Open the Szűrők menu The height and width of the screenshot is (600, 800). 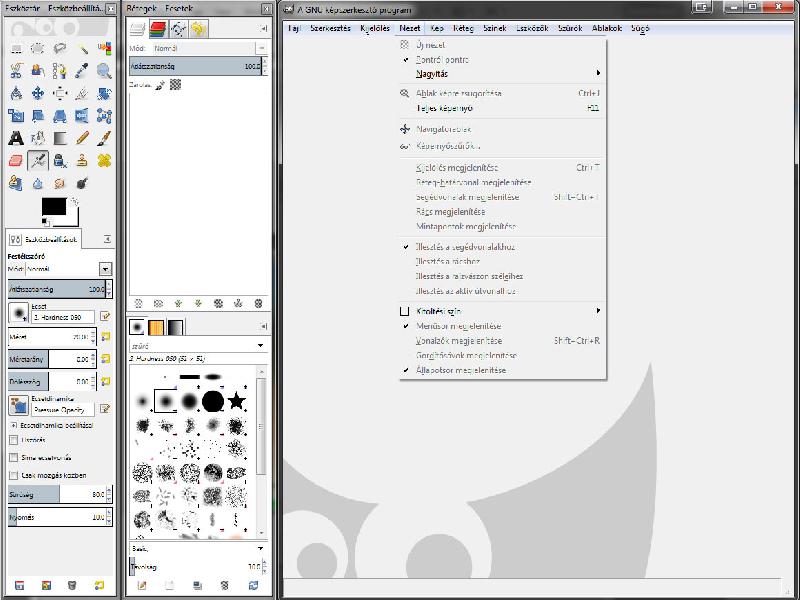[570, 29]
